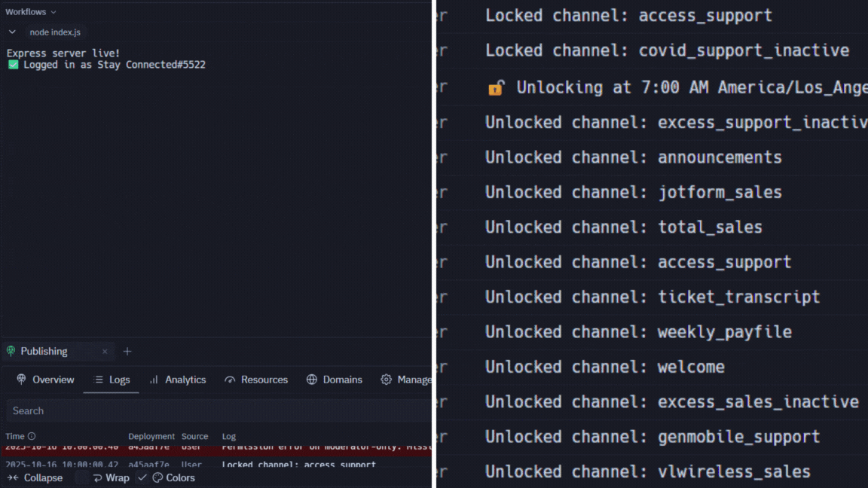Viewport: 868px width, 488px height.
Task: Click the node index.js command label
Action: 54,32
